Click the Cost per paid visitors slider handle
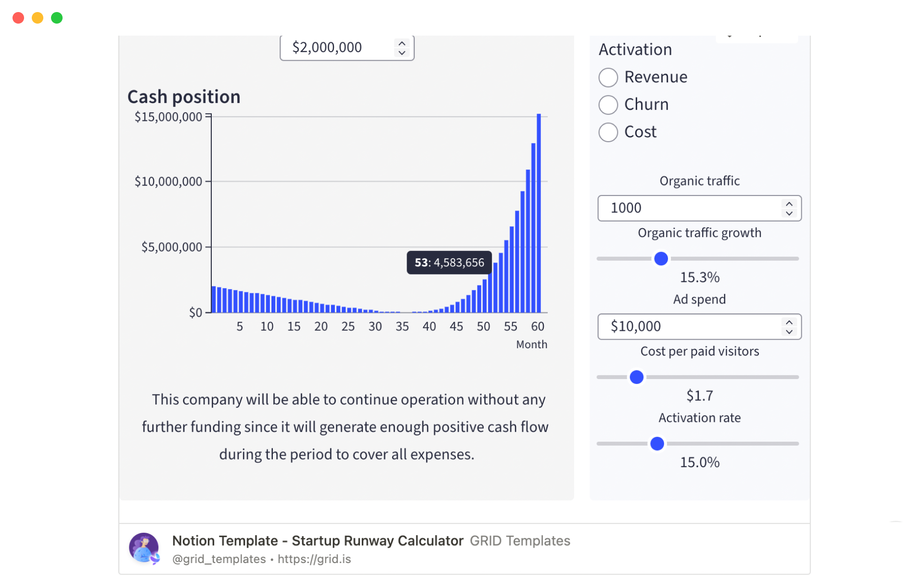 coord(637,377)
